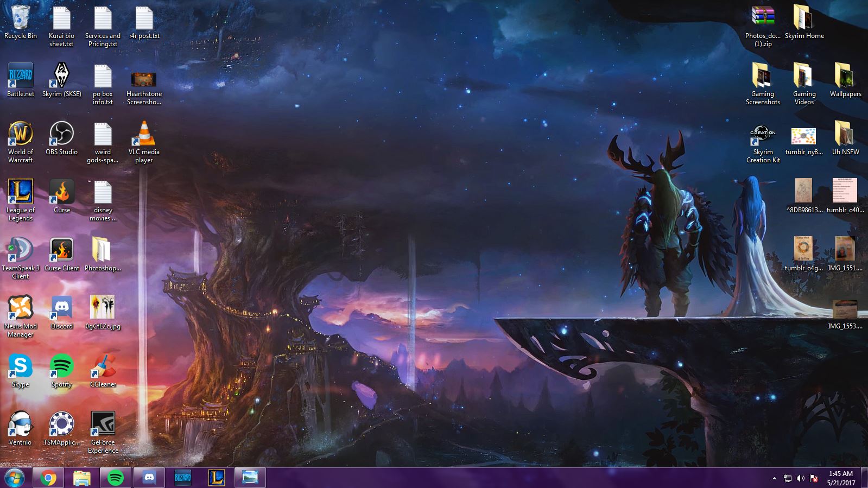The image size is (868, 488).
Task: Switch to Spotify in the taskbar
Action: click(x=116, y=478)
